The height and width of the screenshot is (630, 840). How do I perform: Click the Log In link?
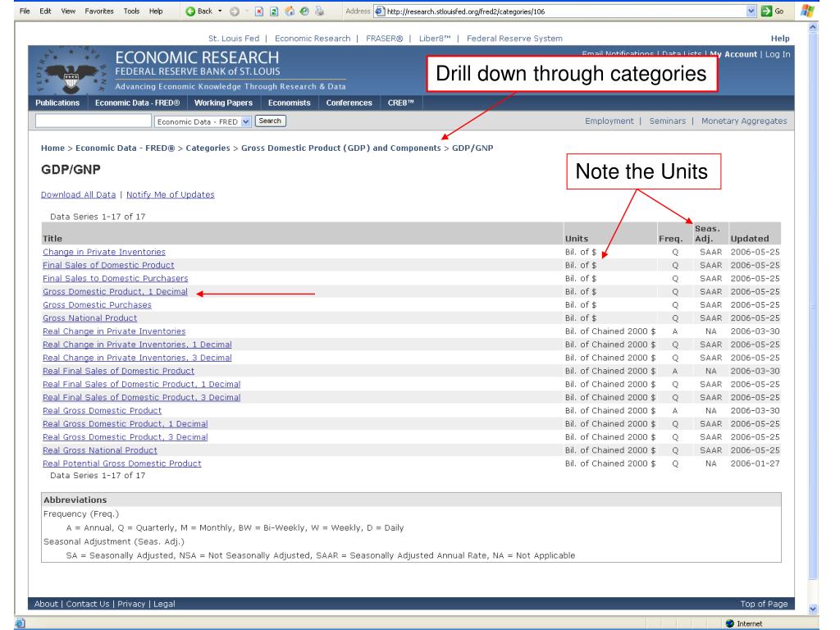[x=778, y=54]
